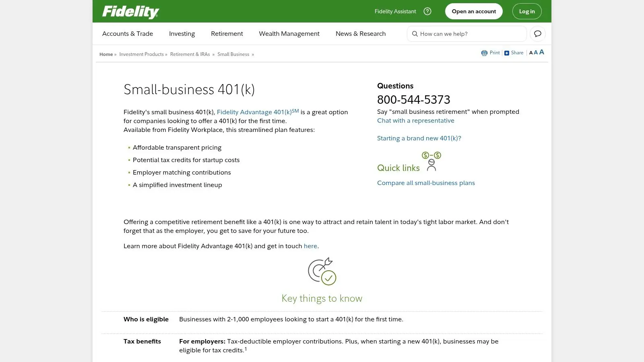Click the search magnifier icon
This screenshot has height=362, width=644.
[415, 34]
